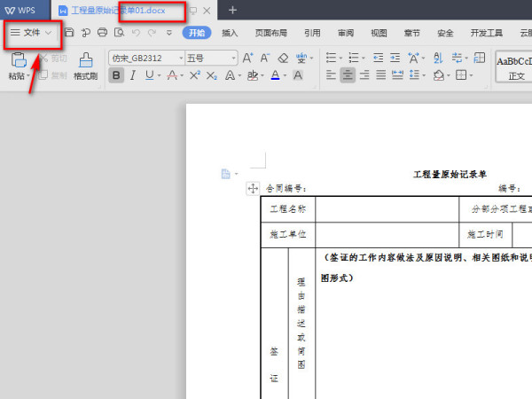Image resolution: width=532 pixels, height=399 pixels.
Task: Click the align left icon
Action: 331,75
